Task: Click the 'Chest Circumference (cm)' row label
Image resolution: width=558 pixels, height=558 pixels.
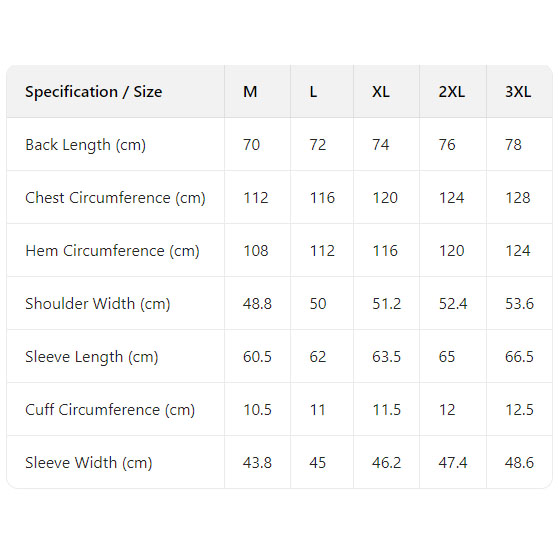Action: click(x=115, y=198)
